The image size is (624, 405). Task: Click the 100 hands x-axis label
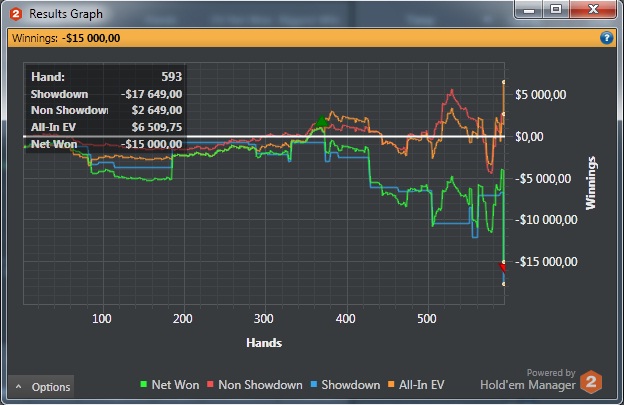101,319
